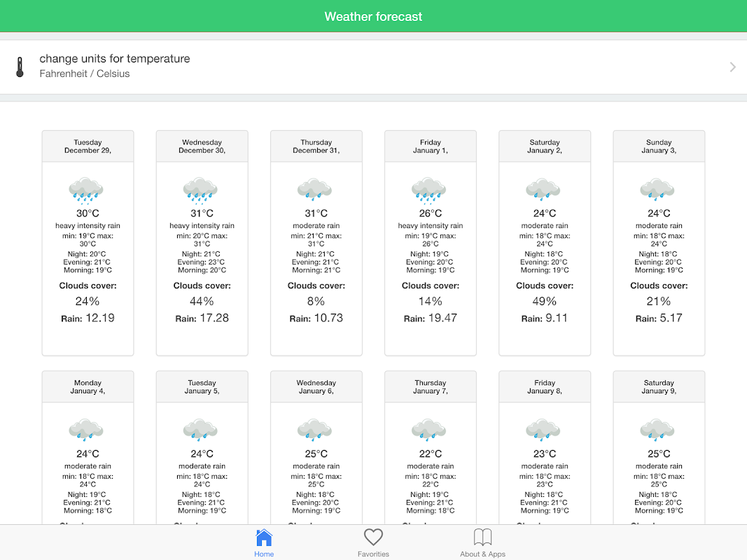Tap the Fahrenheit / Celsius subtitle

(84, 73)
